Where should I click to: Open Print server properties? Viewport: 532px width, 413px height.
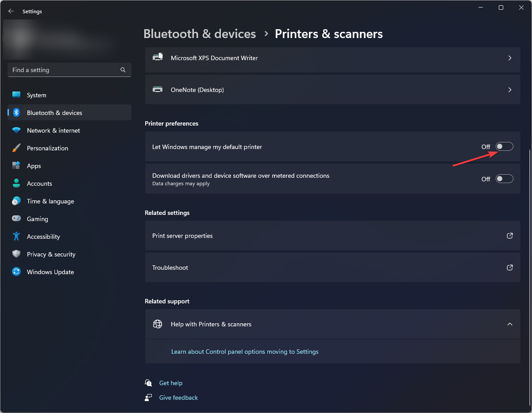332,236
